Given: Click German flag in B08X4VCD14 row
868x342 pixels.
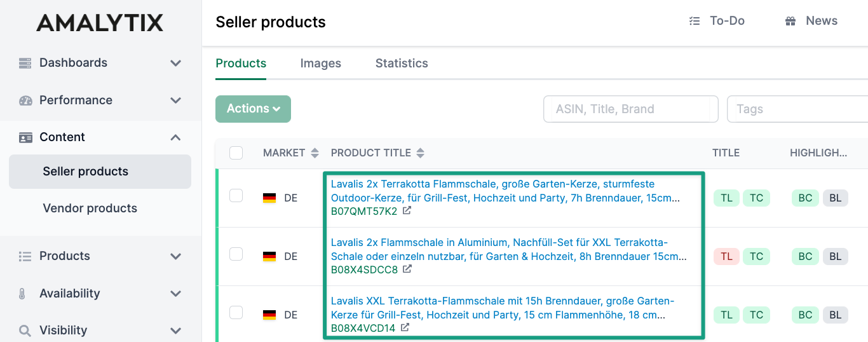Looking at the screenshot, I should pos(269,315).
